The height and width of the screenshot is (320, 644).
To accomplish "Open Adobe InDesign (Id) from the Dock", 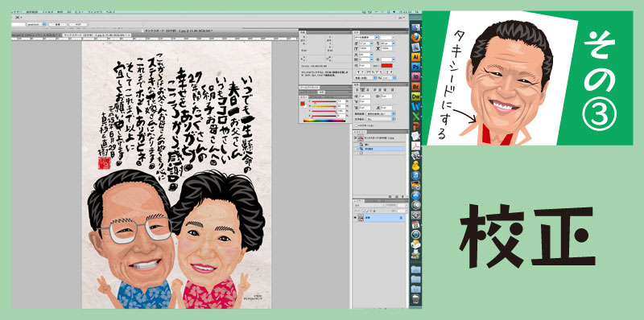I will [415, 76].
